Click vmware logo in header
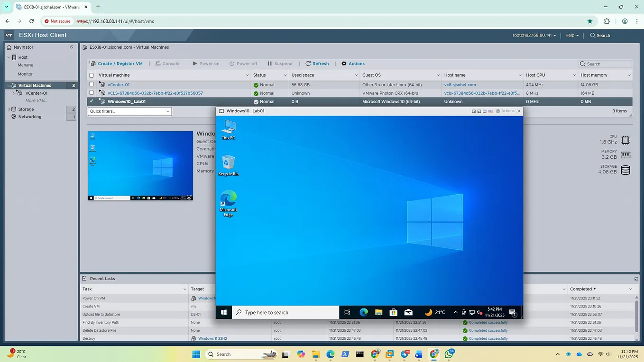The height and width of the screenshot is (362, 644). click(x=9, y=35)
